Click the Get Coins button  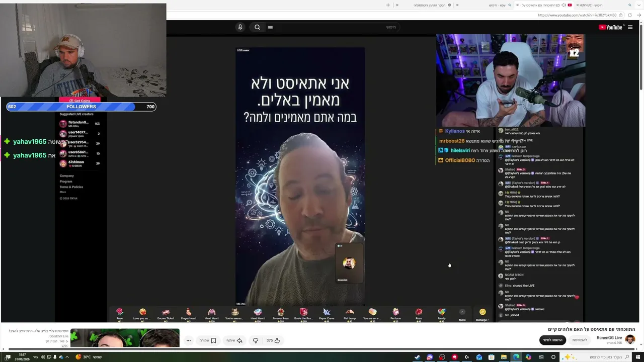tap(80, 101)
